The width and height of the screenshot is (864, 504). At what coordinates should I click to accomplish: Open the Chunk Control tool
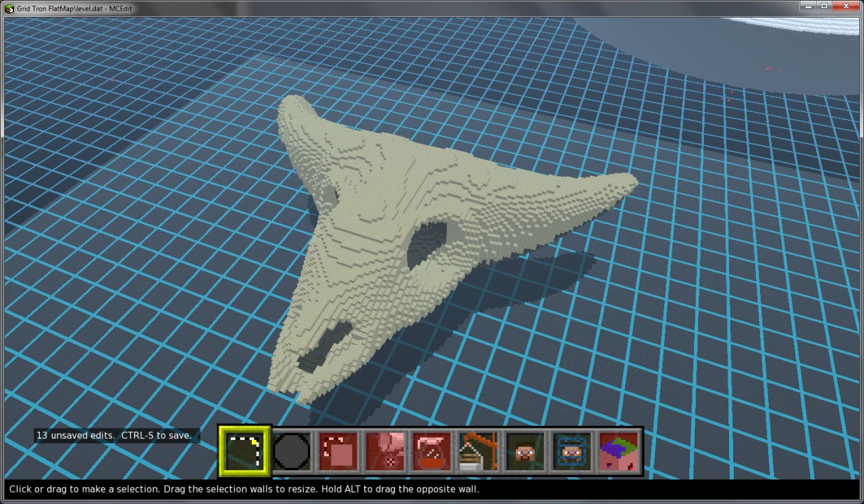click(x=618, y=451)
